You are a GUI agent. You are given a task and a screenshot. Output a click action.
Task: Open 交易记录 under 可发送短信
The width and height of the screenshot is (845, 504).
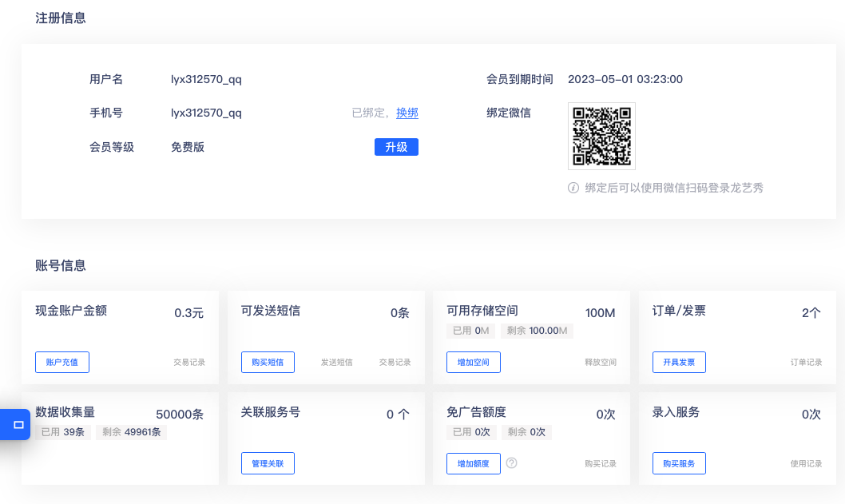click(395, 363)
